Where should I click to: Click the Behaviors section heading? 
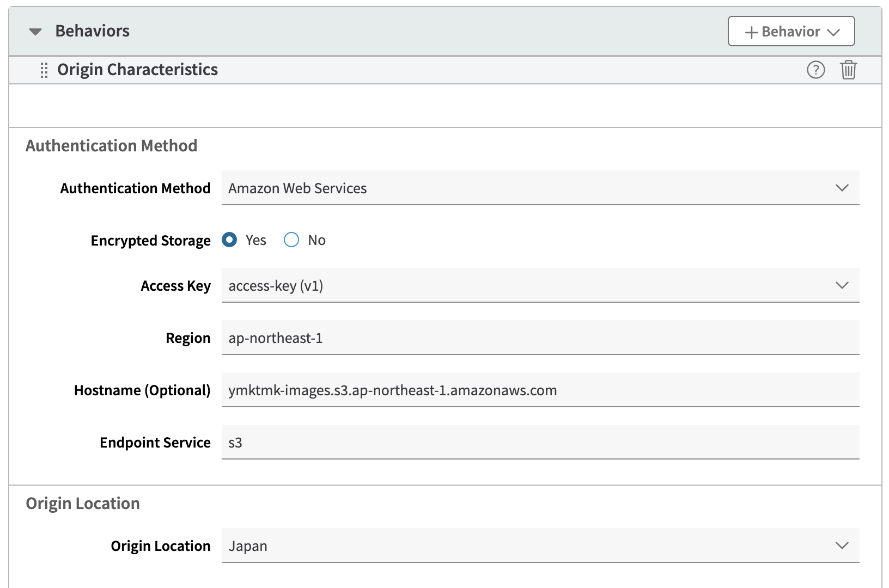click(93, 31)
